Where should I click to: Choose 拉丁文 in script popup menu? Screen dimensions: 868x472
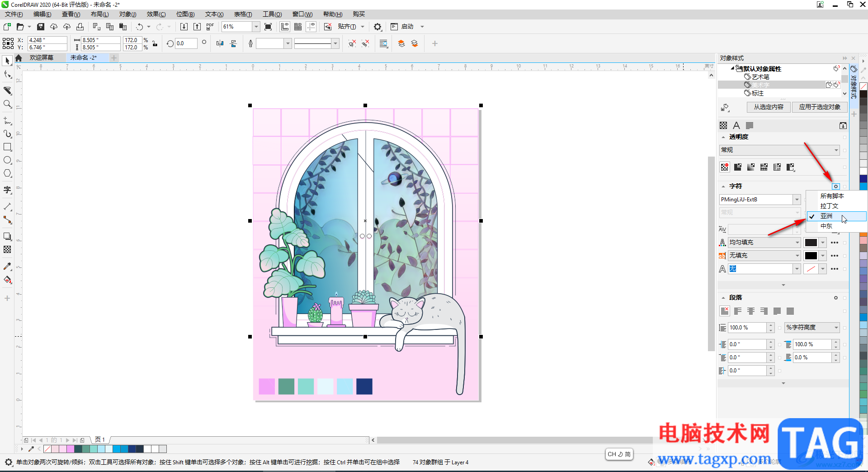[836, 206]
